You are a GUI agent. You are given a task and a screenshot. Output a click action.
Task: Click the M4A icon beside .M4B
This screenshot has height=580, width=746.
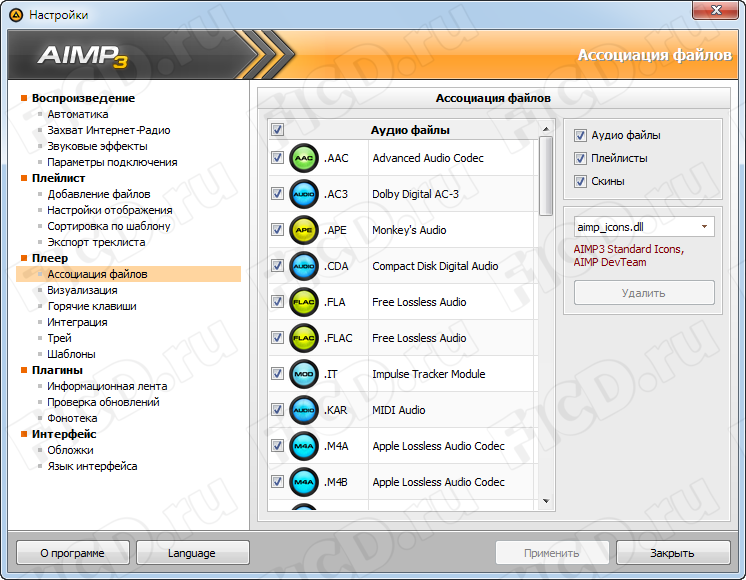click(x=304, y=482)
